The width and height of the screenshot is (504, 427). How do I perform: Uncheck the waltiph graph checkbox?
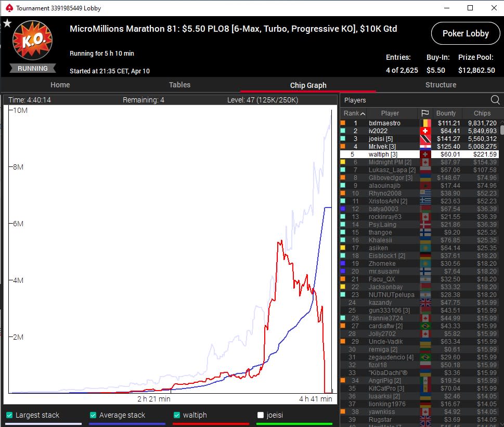176,415
